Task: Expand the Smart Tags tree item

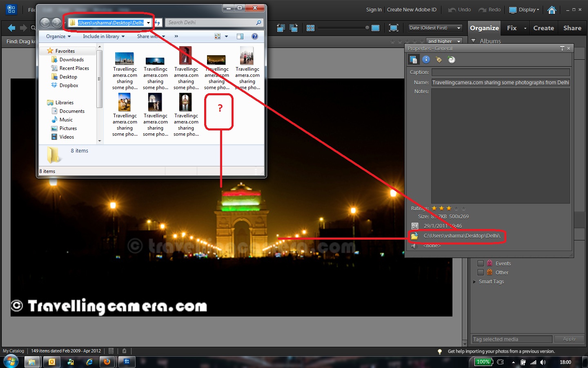Action: click(474, 281)
